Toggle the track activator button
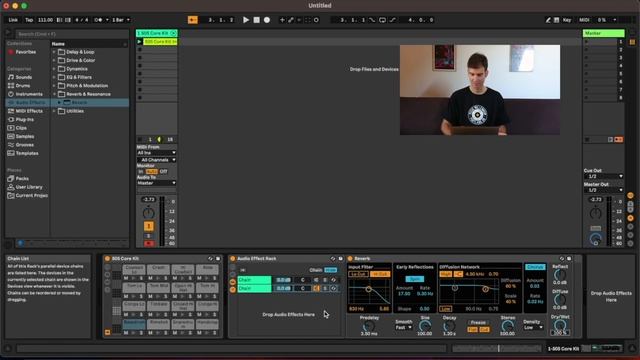This screenshot has width=640, height=360. (149, 226)
